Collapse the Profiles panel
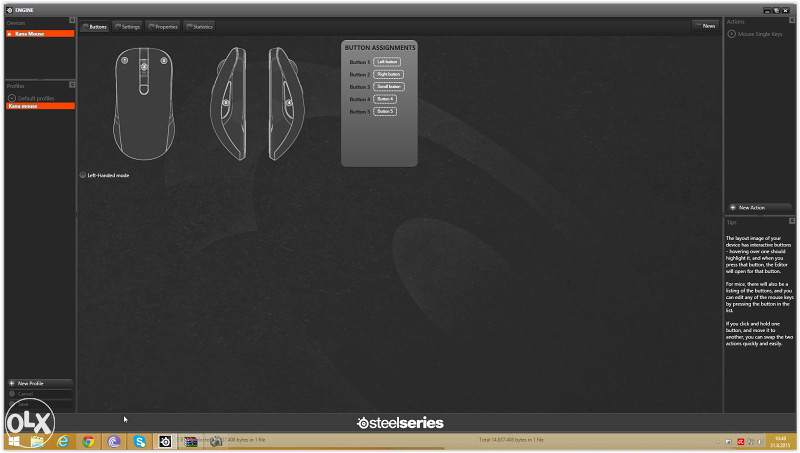The image size is (800, 453). pyautogui.click(x=72, y=85)
